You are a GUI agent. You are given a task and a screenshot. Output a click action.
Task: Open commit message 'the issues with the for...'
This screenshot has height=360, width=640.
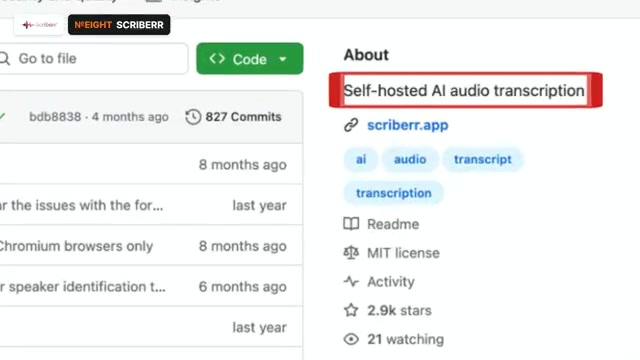[81, 205]
